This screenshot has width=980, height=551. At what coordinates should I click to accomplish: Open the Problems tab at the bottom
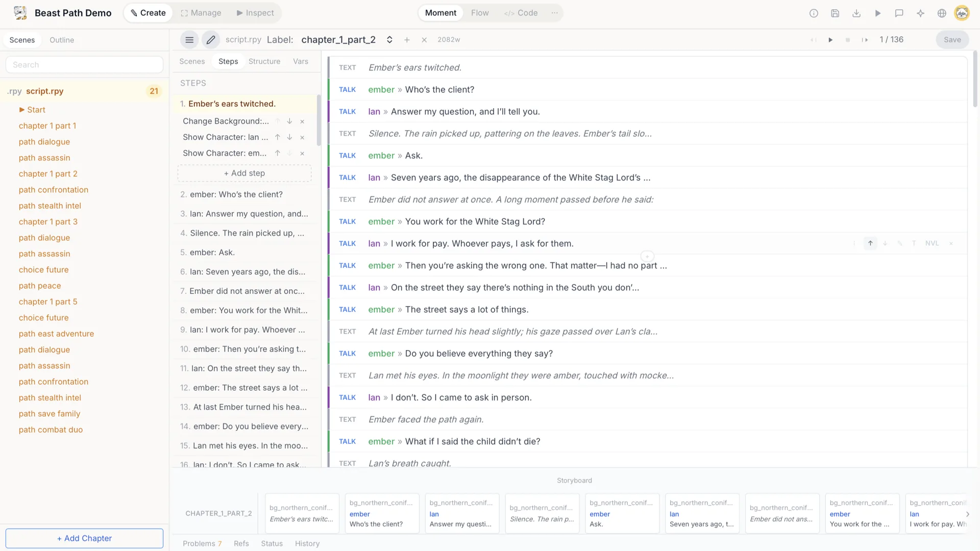202,543
